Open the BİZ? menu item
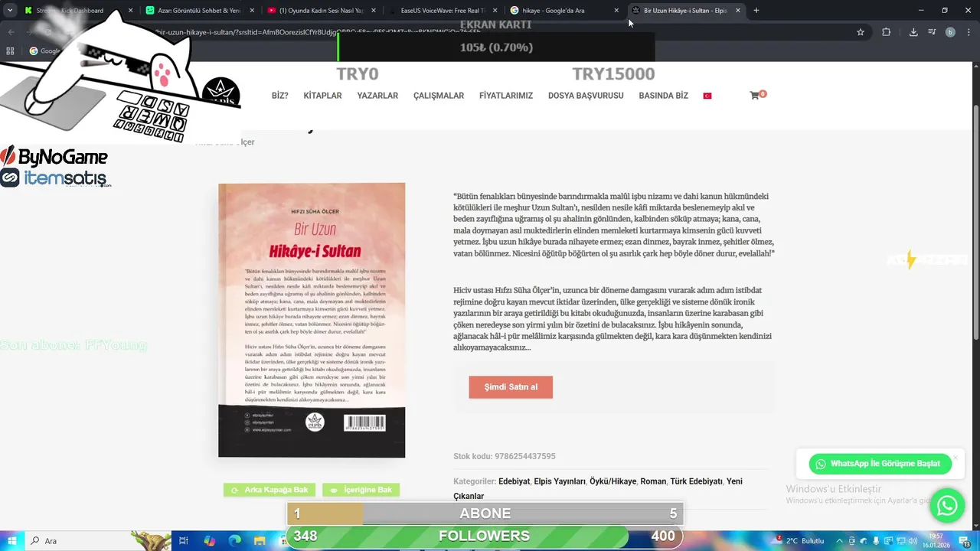980x551 pixels. pos(279,96)
